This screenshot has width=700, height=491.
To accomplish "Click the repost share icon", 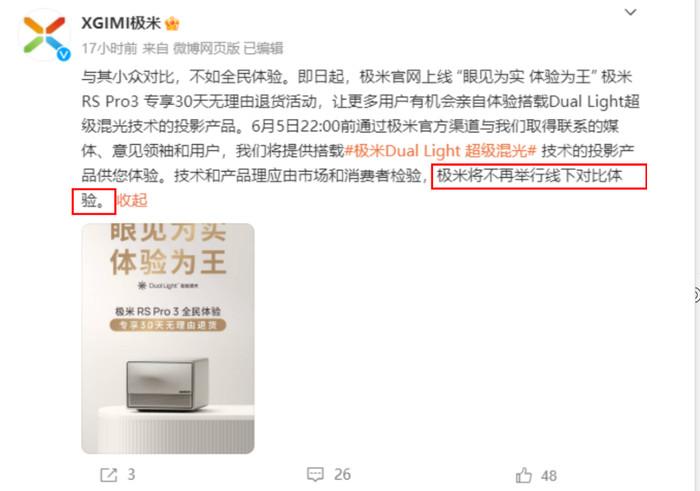I will [108, 475].
